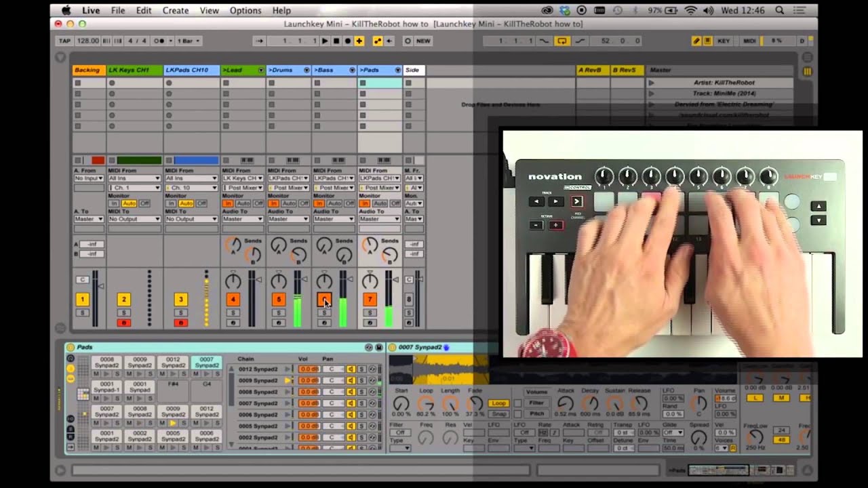Click the transport Stop button

coord(336,41)
